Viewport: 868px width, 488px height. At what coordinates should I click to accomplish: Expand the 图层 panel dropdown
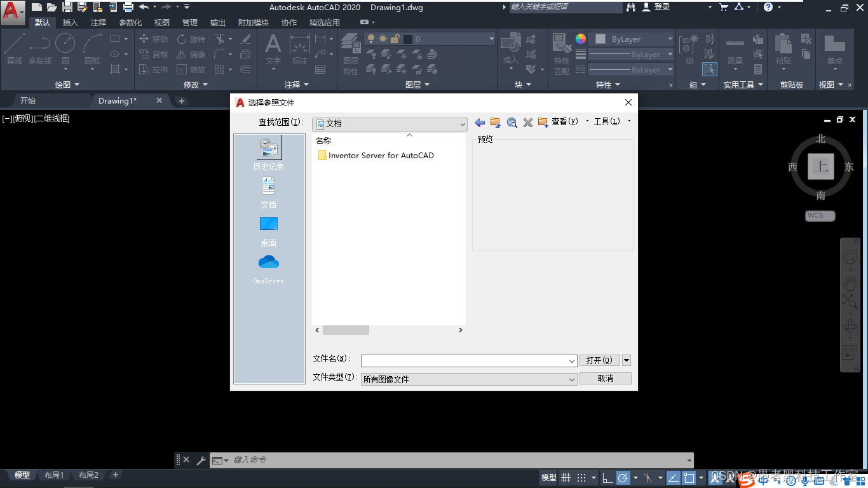417,85
